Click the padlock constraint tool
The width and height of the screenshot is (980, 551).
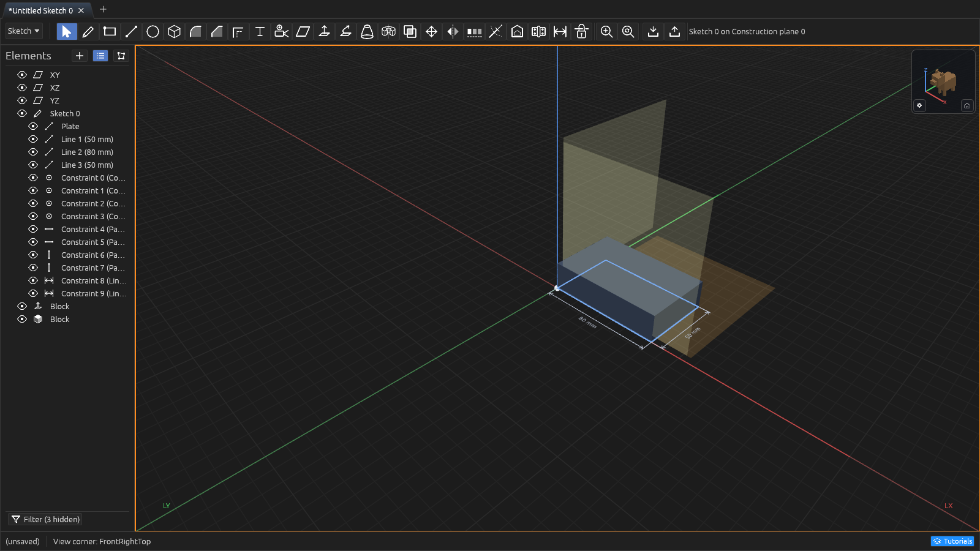tap(581, 31)
